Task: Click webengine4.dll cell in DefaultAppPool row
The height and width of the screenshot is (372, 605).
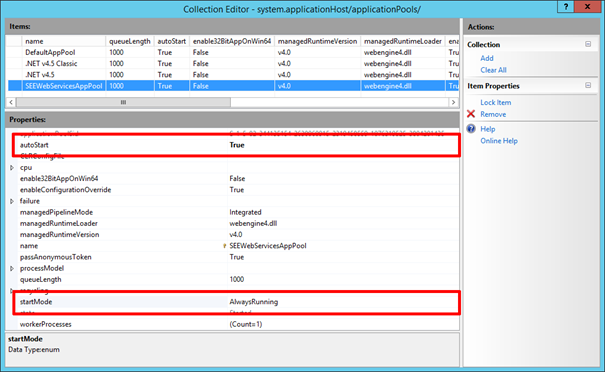Action: pos(387,52)
